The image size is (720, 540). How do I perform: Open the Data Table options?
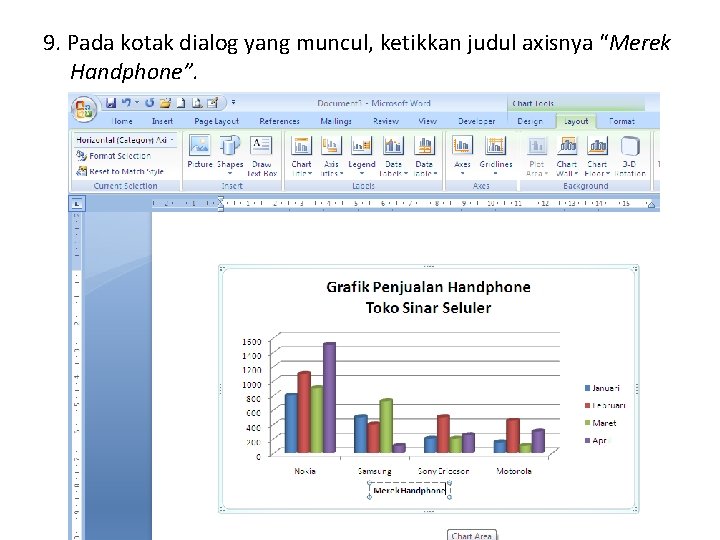[x=424, y=155]
